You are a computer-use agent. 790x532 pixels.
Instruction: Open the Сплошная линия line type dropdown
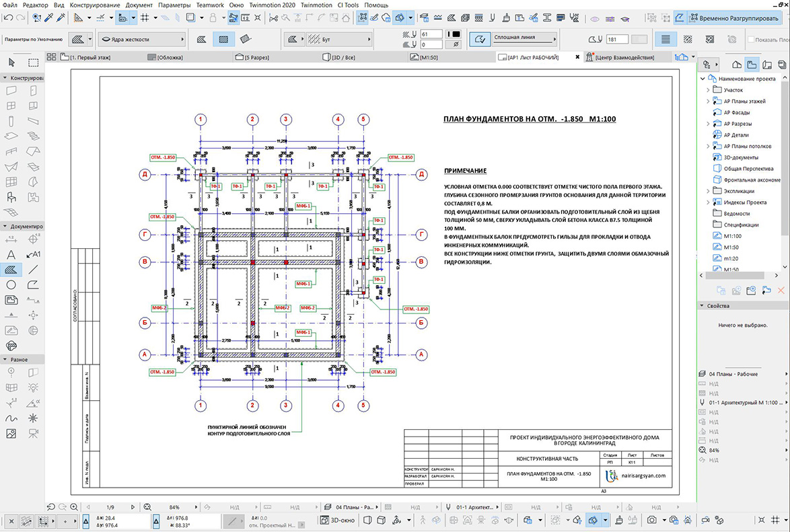[524, 39]
